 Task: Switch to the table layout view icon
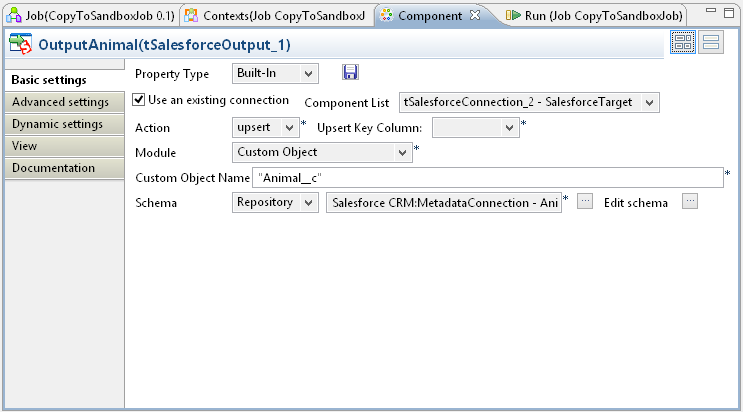coord(684,42)
